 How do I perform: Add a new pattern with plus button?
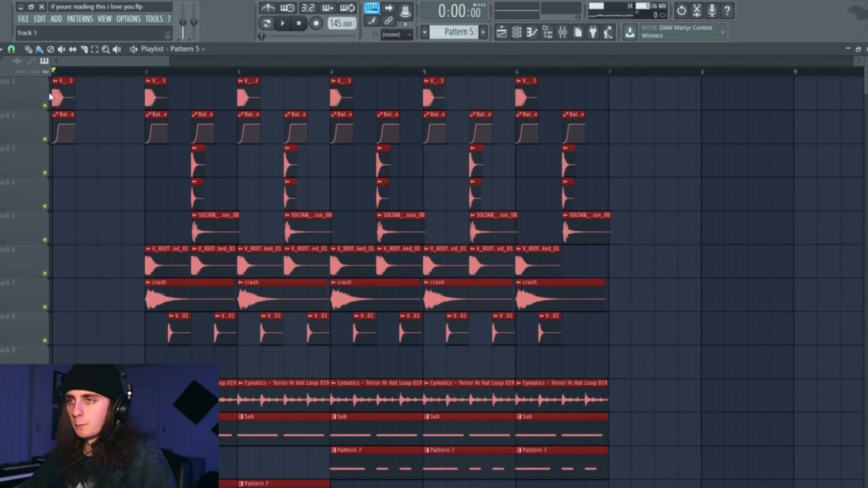tap(483, 32)
